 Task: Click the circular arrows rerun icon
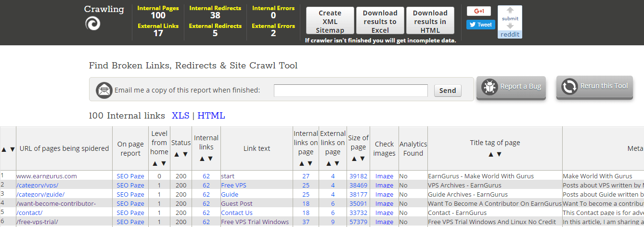[x=569, y=86]
